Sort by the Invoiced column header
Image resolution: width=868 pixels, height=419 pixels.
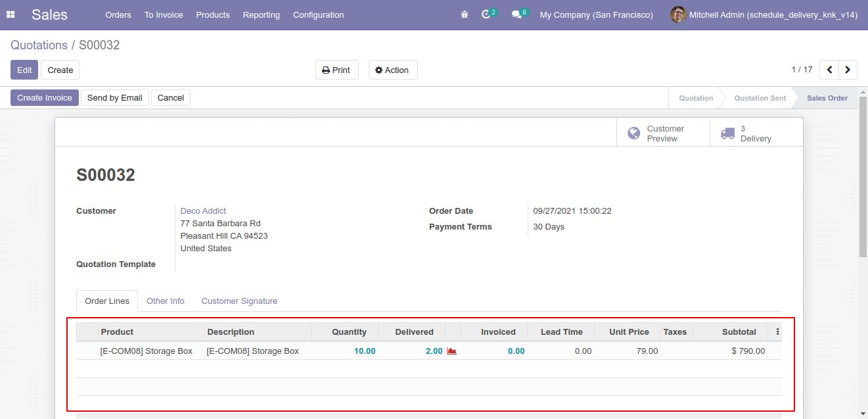(494, 332)
